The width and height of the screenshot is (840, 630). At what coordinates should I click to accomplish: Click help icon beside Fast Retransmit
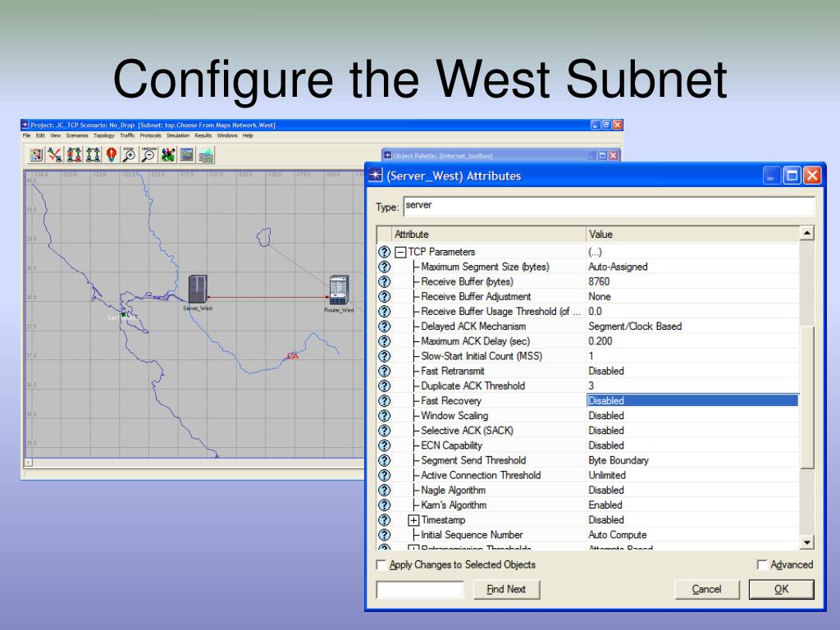pyautogui.click(x=384, y=371)
